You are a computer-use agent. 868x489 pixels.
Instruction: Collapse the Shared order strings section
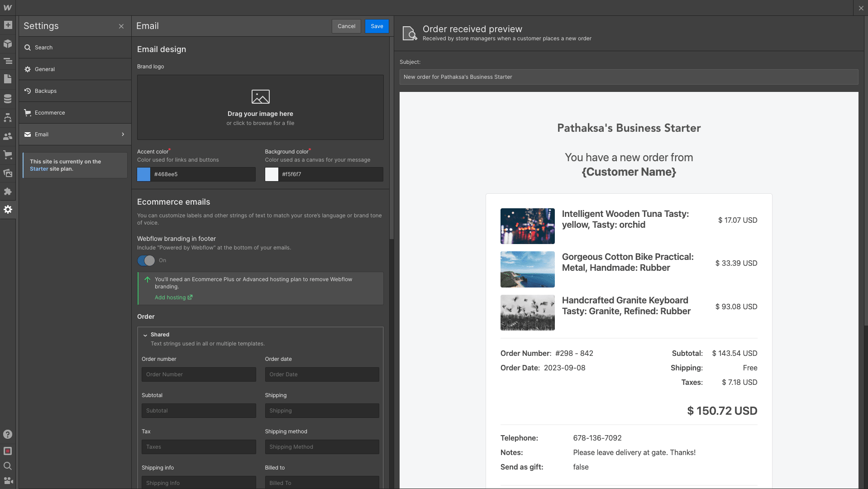(x=145, y=335)
